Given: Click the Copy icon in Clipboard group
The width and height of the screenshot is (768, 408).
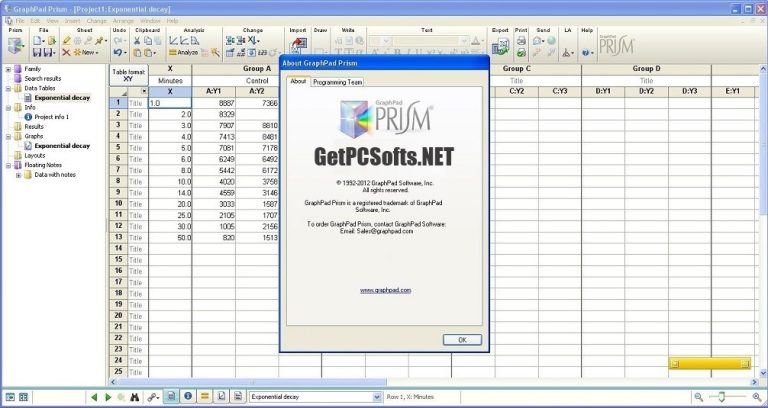Looking at the screenshot, I should click(x=147, y=41).
